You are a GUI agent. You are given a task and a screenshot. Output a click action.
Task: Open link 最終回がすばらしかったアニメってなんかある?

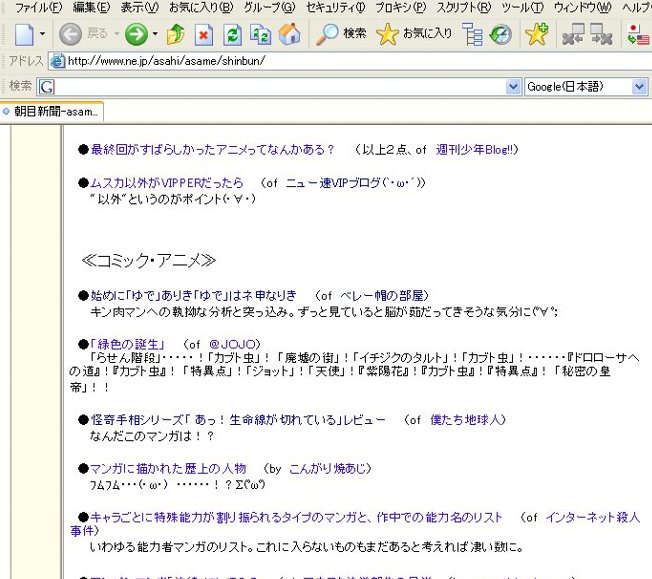[x=212, y=149]
